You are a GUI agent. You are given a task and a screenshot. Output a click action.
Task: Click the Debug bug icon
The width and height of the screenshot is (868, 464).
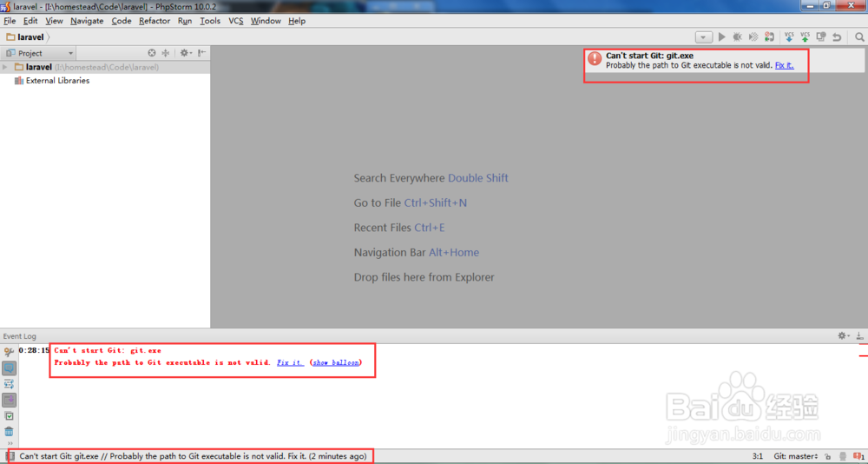pos(737,37)
